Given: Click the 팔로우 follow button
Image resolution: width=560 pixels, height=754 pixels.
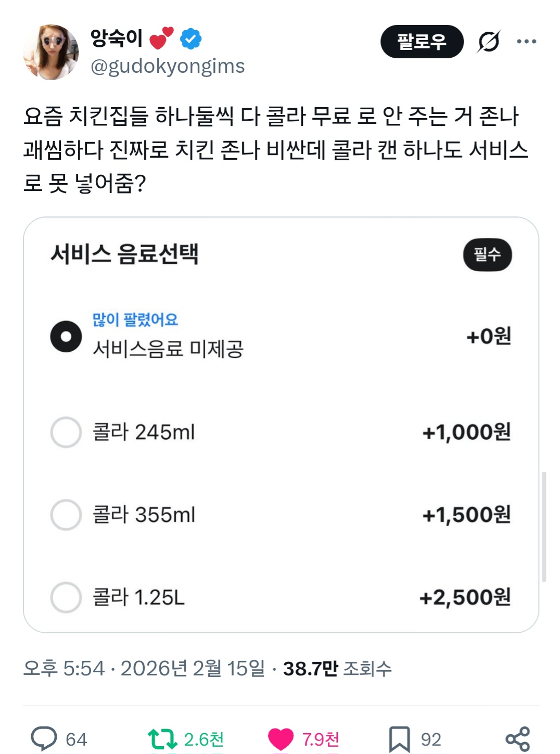Looking at the screenshot, I should (x=422, y=42).
